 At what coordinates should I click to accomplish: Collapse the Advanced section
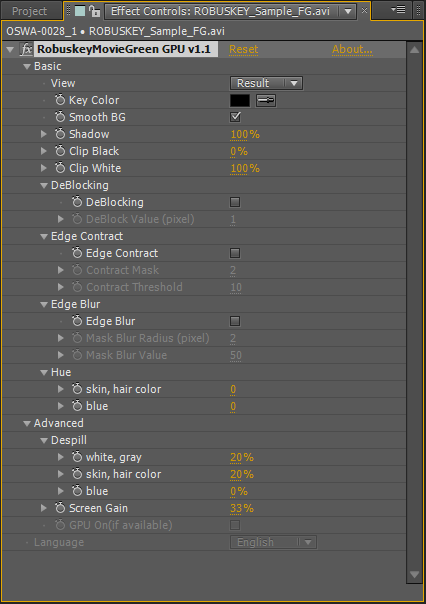(x=27, y=423)
